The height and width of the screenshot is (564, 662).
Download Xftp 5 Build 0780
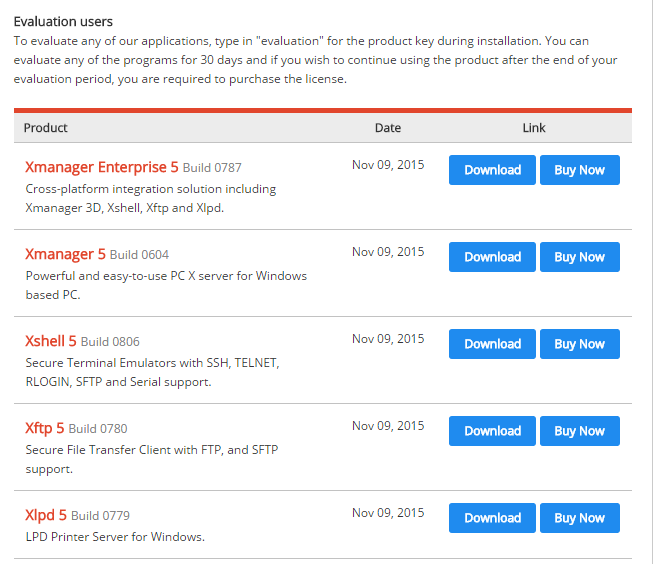point(492,431)
